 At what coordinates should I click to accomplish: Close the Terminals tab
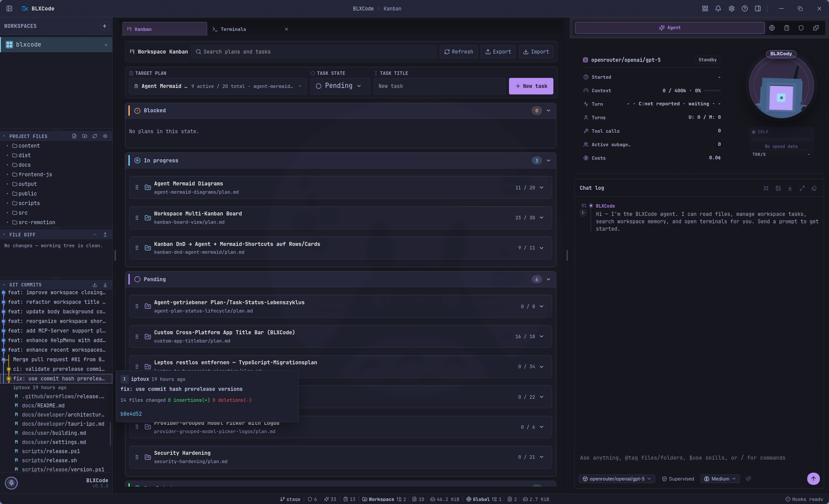click(286, 29)
